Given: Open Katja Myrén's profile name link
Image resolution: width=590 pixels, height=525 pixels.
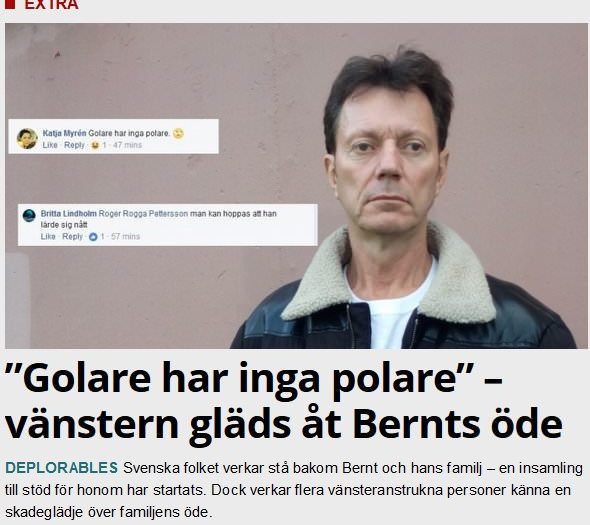Looking at the screenshot, I should pyautogui.click(x=64, y=133).
